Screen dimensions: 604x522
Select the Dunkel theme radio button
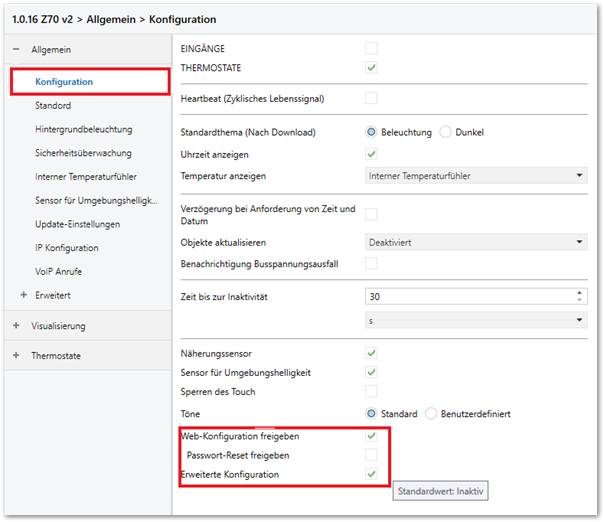click(445, 132)
